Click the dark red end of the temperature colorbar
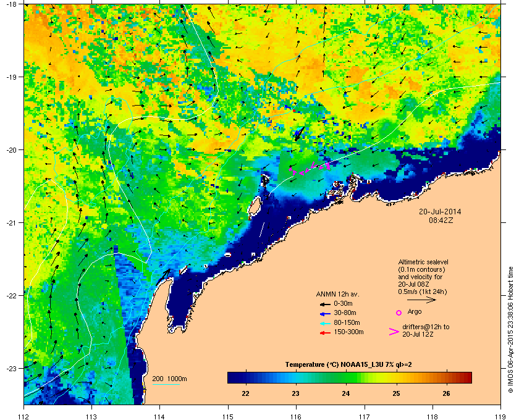This screenshot has width=519, height=420. (x=467, y=377)
